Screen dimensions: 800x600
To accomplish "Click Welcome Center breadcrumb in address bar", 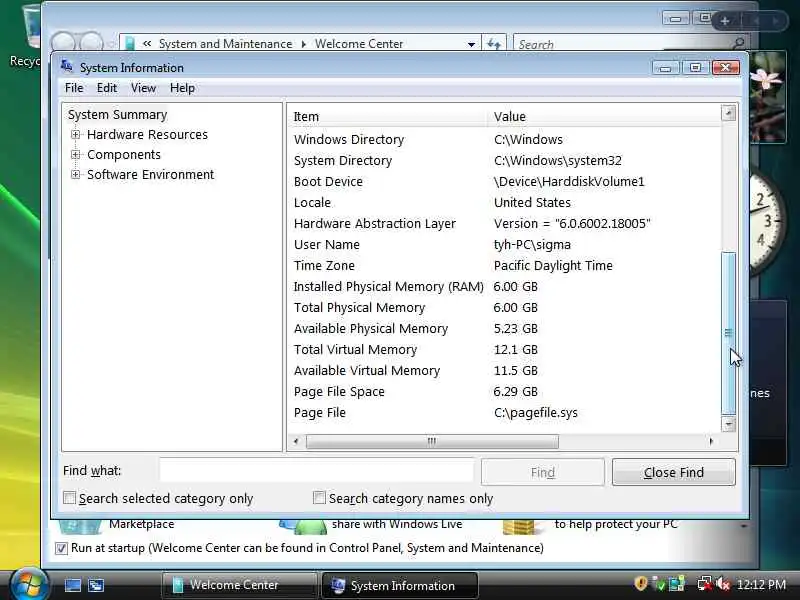I will pyautogui.click(x=359, y=44).
